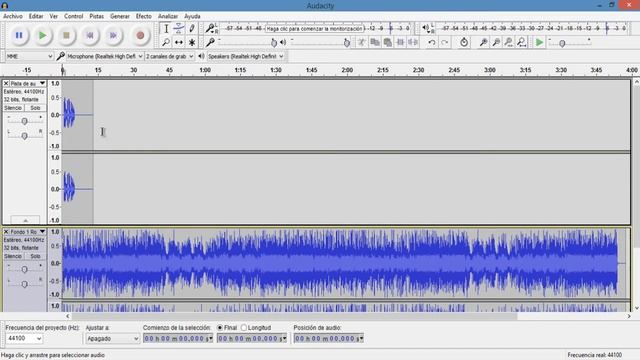Open the Microphone input device dropdown
This screenshot has height=360, width=640.
pyautogui.click(x=105, y=56)
